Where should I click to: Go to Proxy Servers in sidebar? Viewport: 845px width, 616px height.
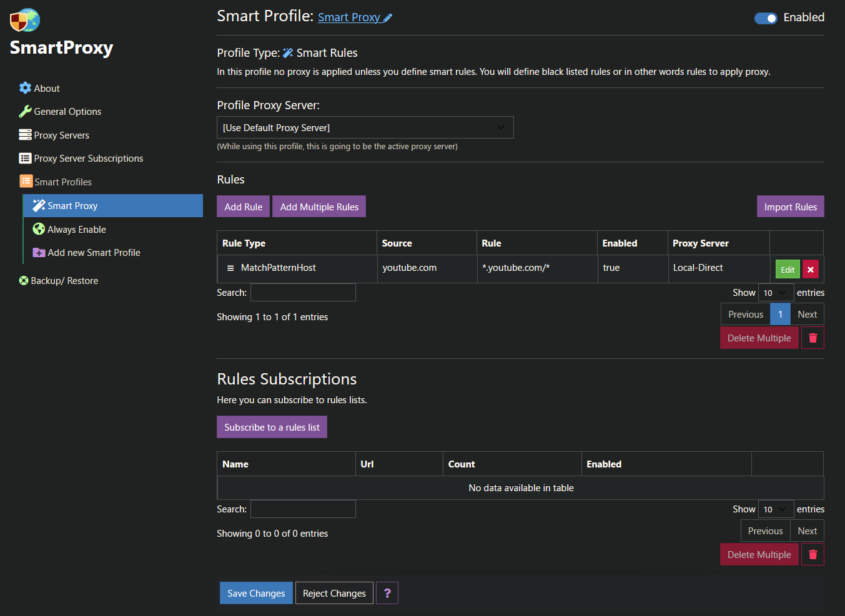[x=61, y=135]
